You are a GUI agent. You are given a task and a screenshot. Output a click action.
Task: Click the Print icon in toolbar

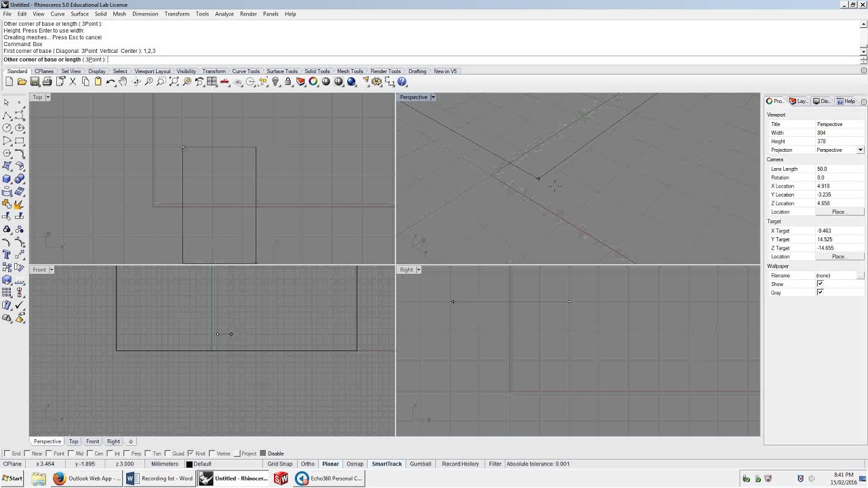pos(47,82)
